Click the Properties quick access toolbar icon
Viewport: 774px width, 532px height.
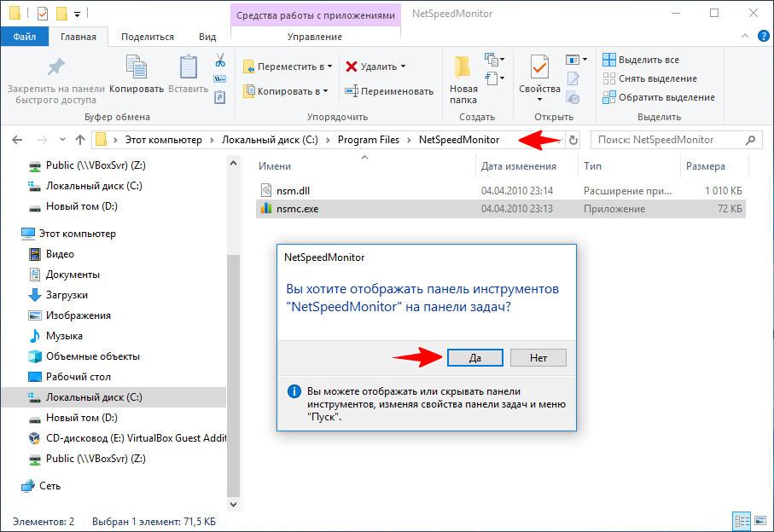tap(43, 14)
